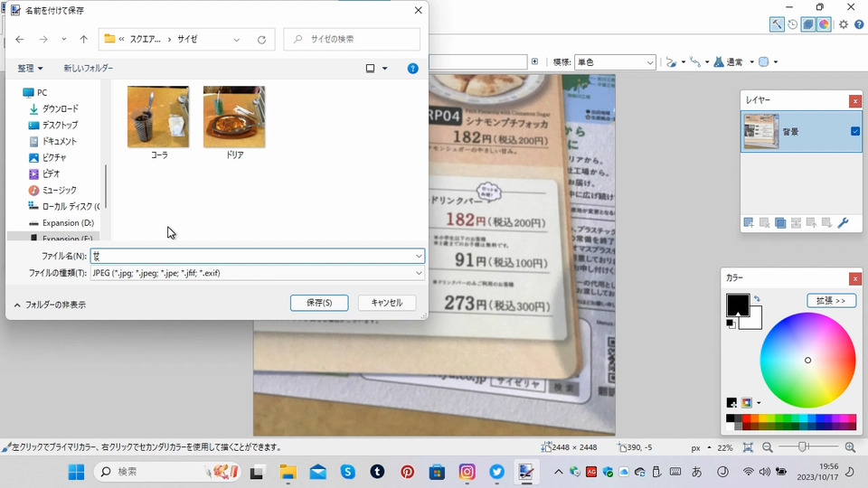Toggle the History window clock icon
Screen dimensions: 868x488
click(793, 24)
